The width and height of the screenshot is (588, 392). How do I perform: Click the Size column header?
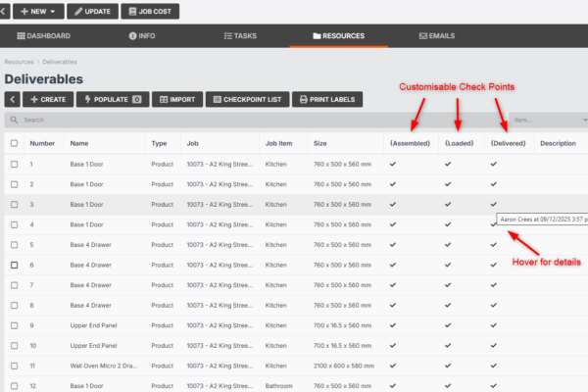point(319,143)
